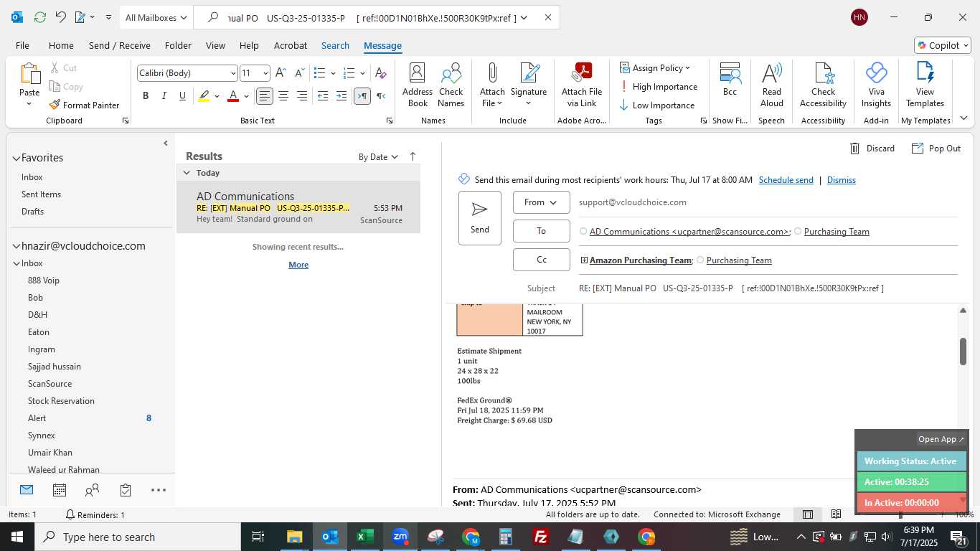Open Calendar view icon
980x551 pixels.
point(60,490)
